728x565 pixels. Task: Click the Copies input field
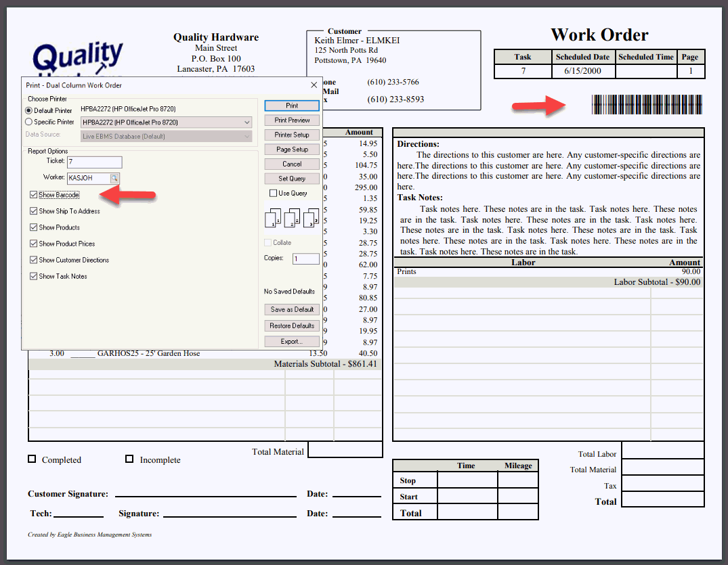point(306,259)
